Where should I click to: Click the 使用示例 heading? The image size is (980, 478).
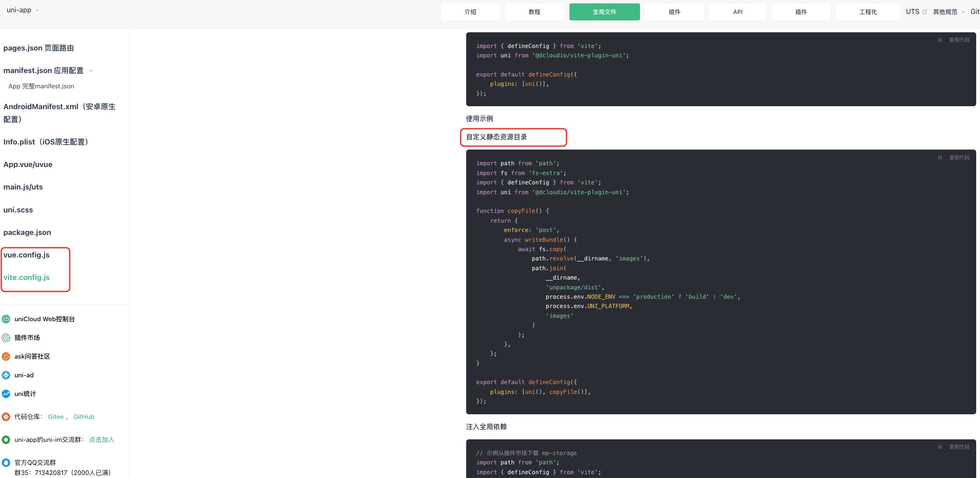479,119
